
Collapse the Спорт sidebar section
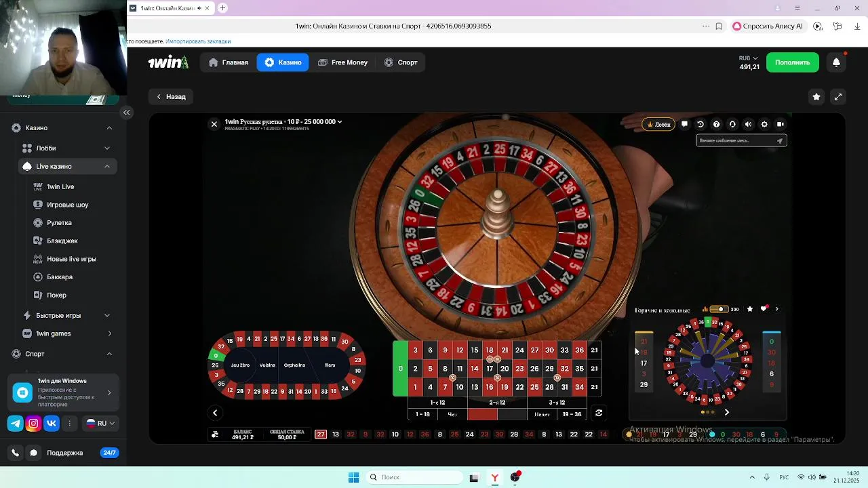click(109, 354)
